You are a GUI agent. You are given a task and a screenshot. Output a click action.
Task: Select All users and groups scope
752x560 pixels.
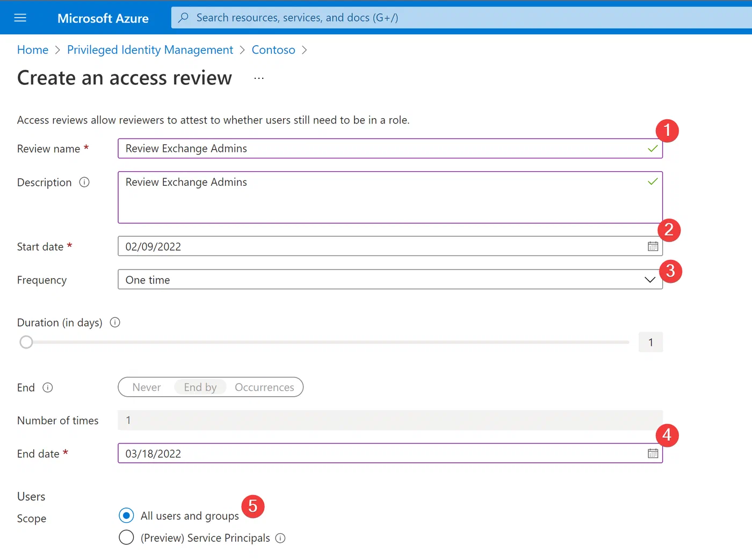pyautogui.click(x=126, y=515)
